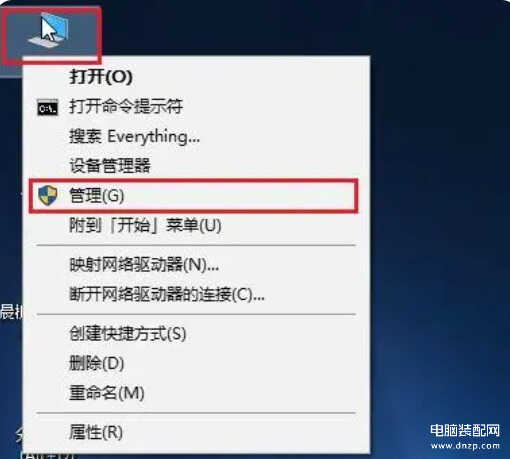Select 附到「开始」菜单(U) entry
This screenshot has width=510, height=459.
point(196,225)
